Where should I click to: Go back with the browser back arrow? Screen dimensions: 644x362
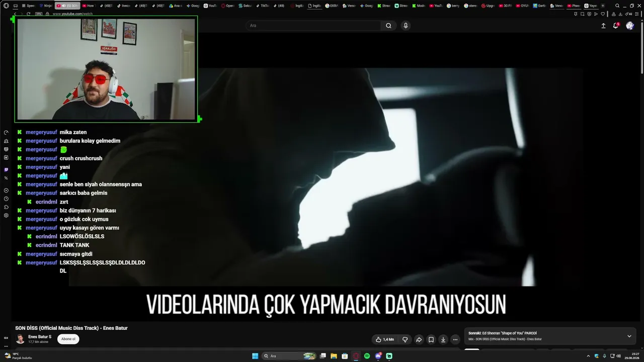tap(16, 14)
